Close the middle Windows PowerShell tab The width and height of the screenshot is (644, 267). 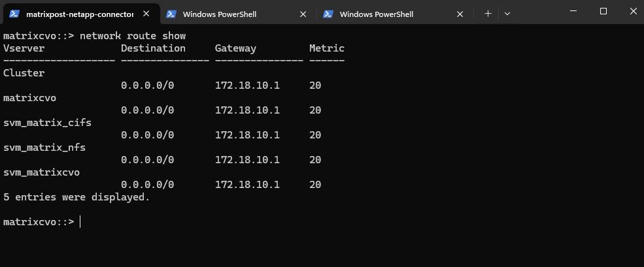tap(303, 14)
